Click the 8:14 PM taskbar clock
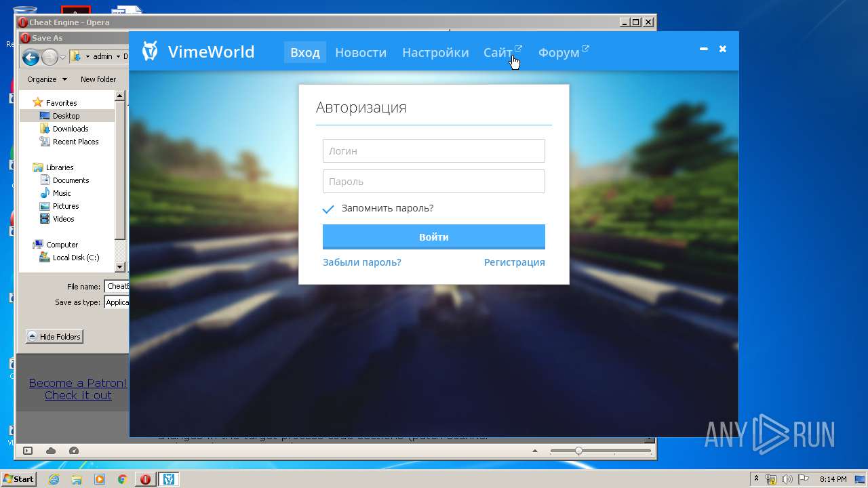 (833, 479)
